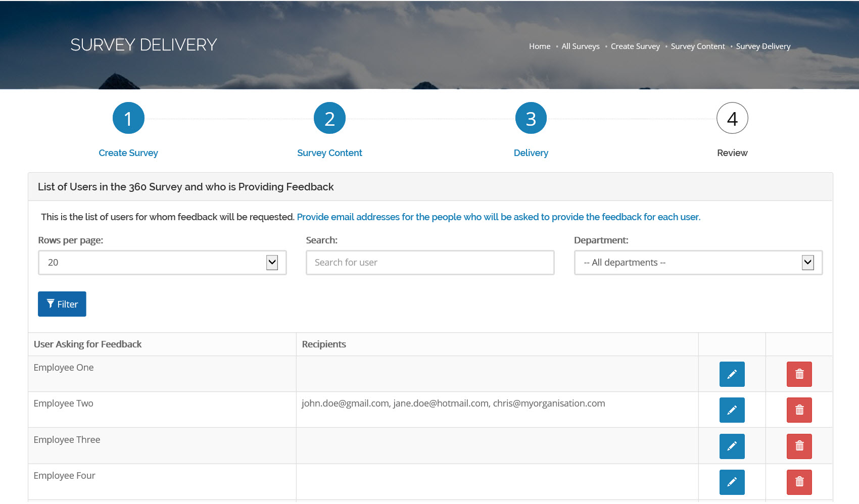The height and width of the screenshot is (504, 859).
Task: Delete Employee Two row with trash icon
Action: coord(799,410)
